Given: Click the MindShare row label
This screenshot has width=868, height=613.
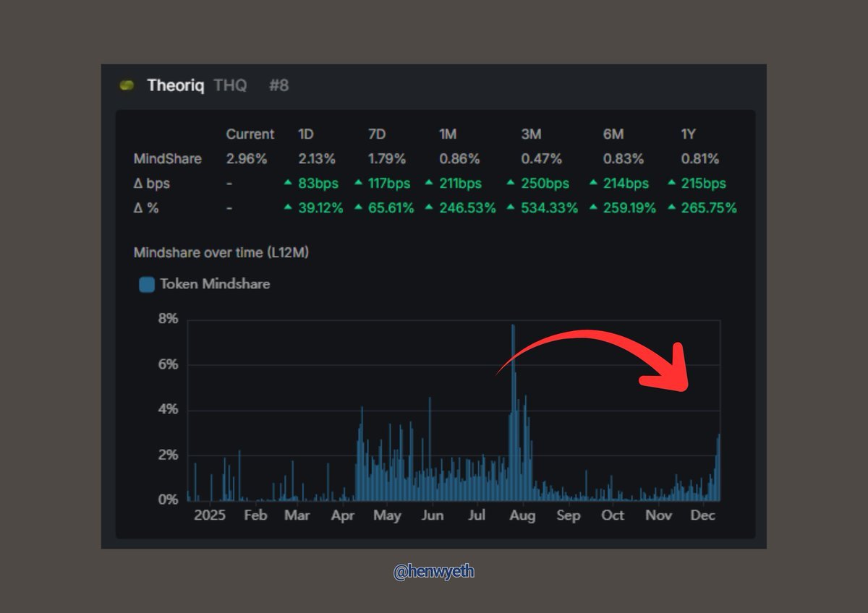Looking at the screenshot, I should (x=168, y=158).
